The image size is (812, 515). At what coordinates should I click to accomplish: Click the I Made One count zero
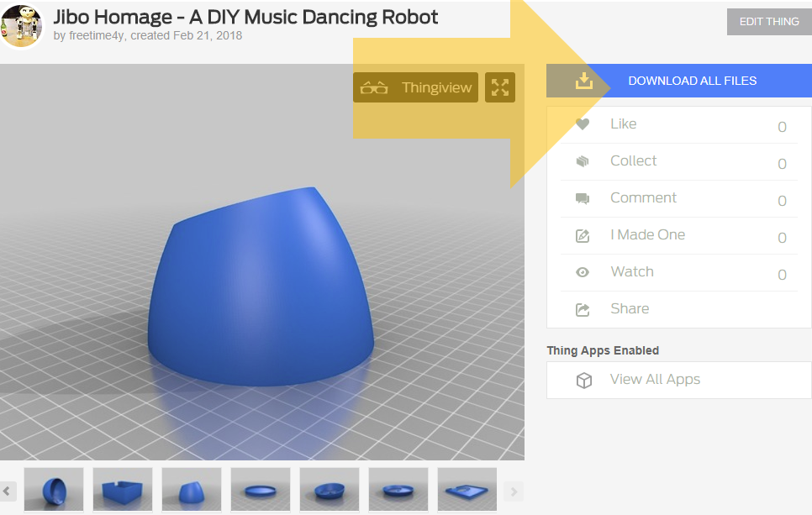coord(782,238)
